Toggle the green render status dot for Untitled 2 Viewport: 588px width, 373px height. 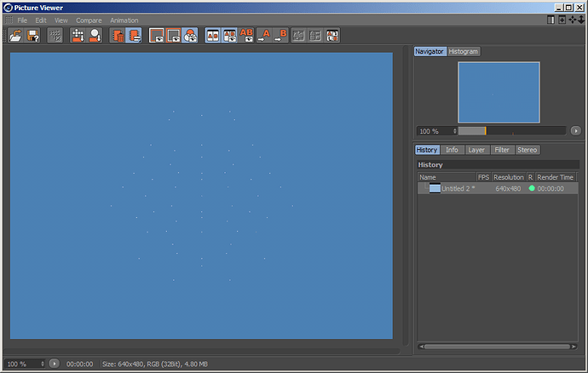tap(532, 188)
